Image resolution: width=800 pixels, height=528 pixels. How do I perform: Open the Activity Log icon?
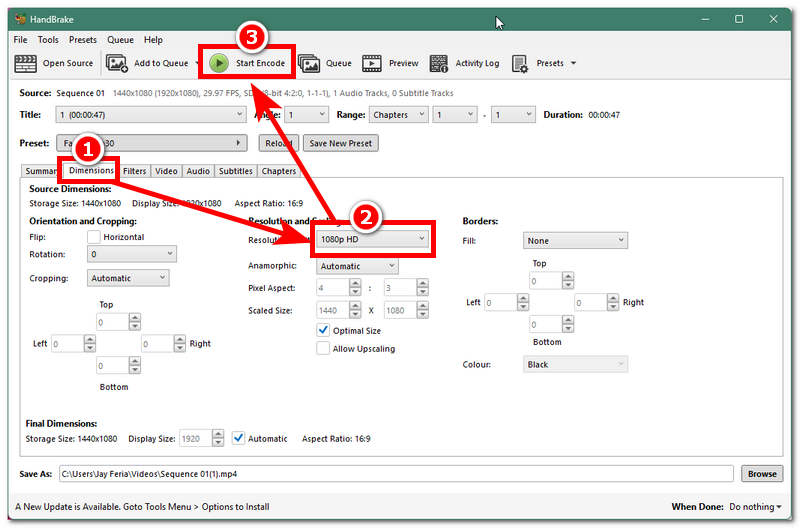(439, 64)
